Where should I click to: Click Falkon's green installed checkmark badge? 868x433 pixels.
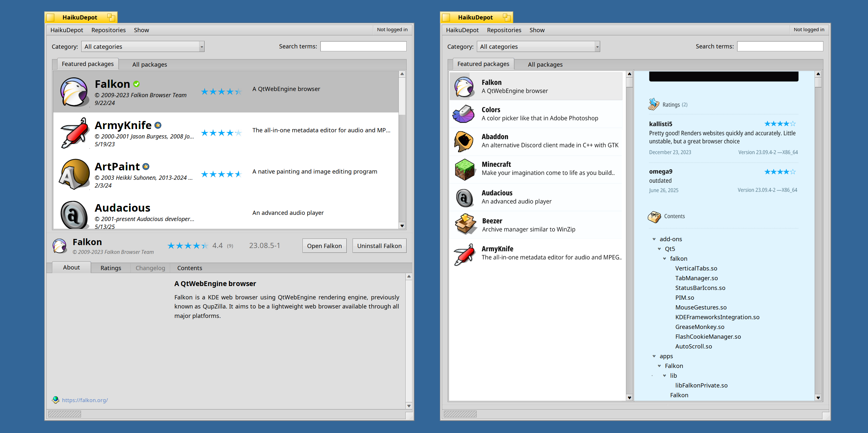[136, 84]
